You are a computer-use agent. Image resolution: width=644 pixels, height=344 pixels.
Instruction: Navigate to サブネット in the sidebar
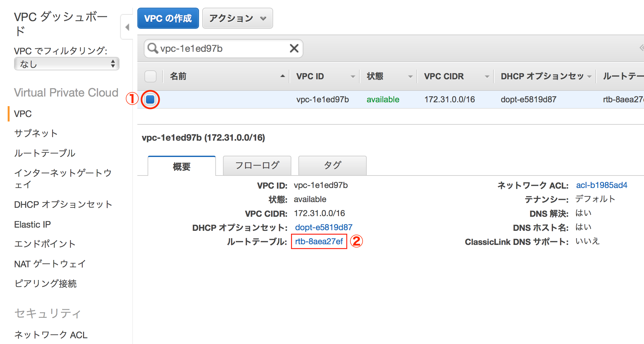36,133
